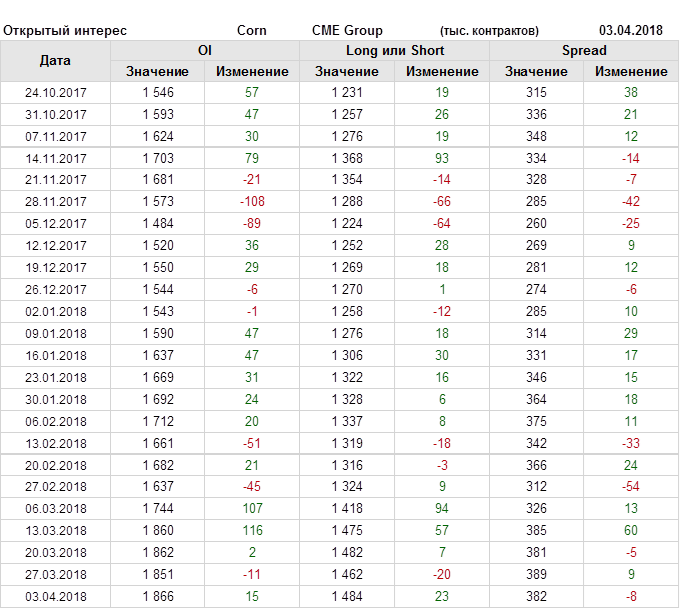Click "Изменение" subheader under Spread
680x609 pixels.
[631, 71]
